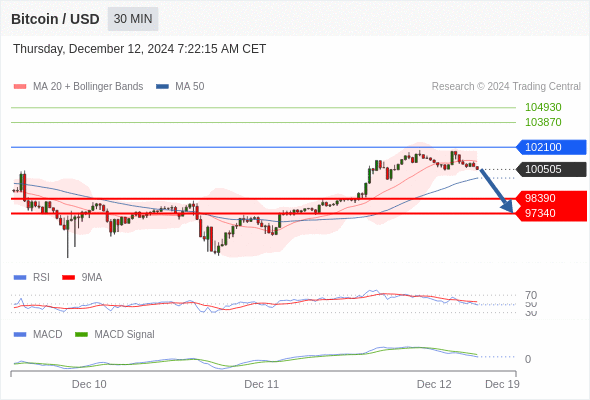Click the Bitcoin / USD chart title
This screenshot has height=400, width=590.
[55, 19]
